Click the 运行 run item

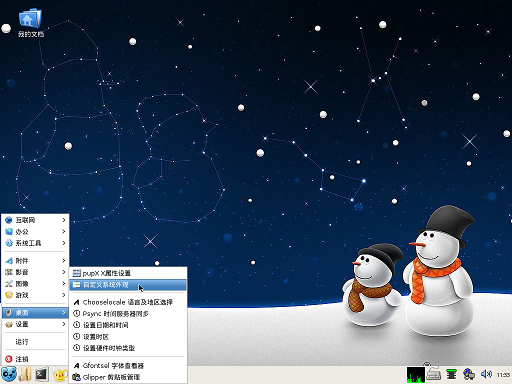35,342
